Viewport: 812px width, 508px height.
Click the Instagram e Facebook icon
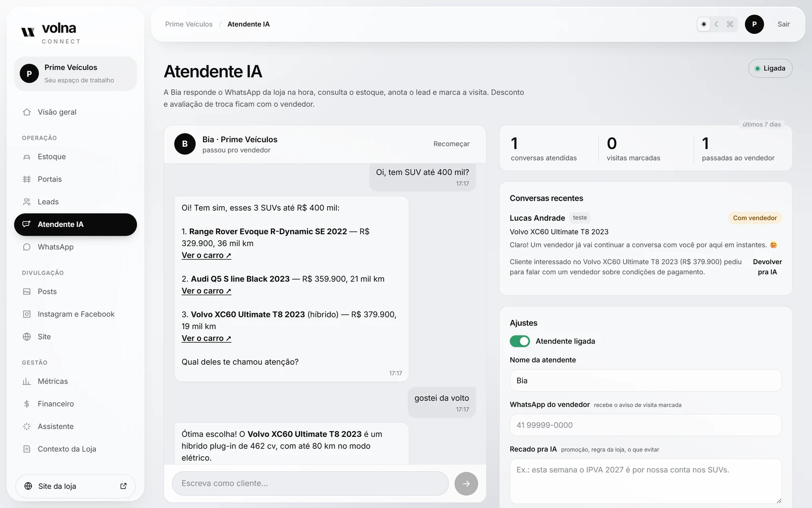pos(27,314)
